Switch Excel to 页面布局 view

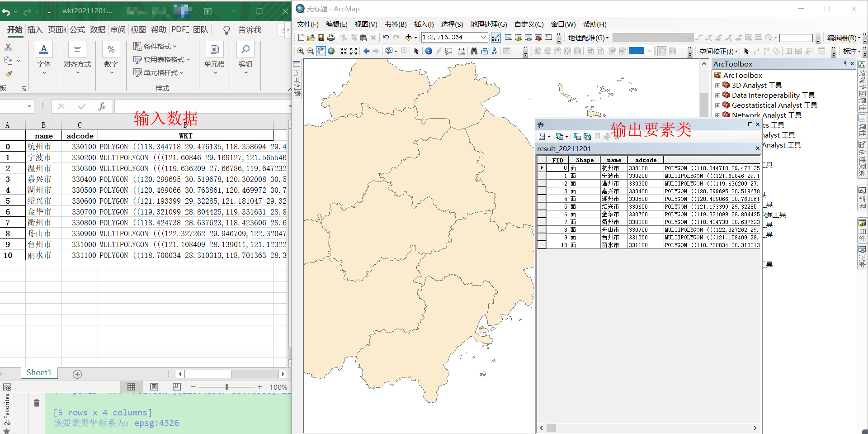[154, 387]
